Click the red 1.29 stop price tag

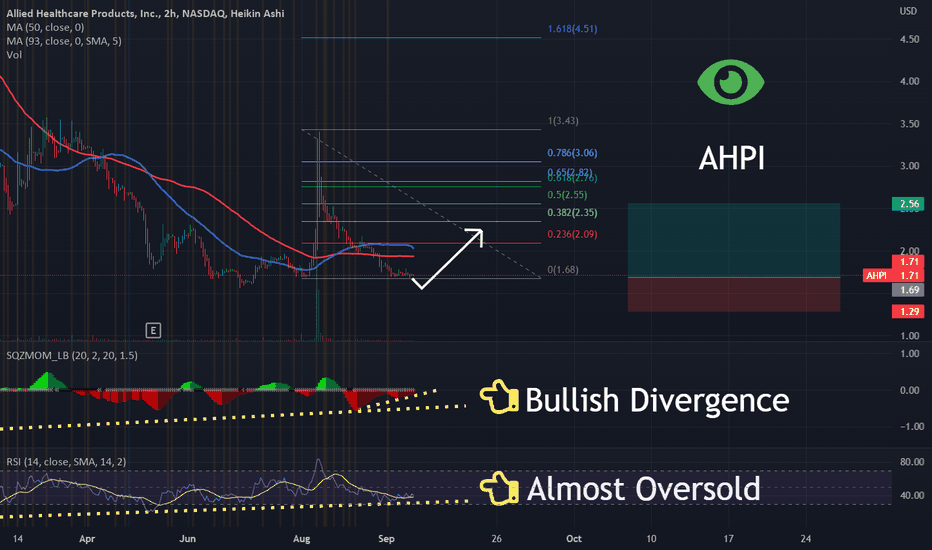click(x=908, y=312)
